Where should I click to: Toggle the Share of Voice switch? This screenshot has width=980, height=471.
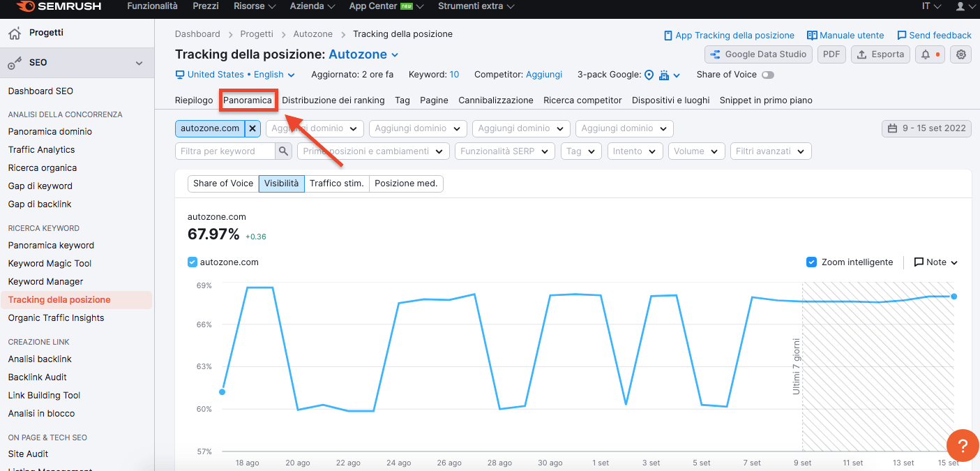pos(768,75)
